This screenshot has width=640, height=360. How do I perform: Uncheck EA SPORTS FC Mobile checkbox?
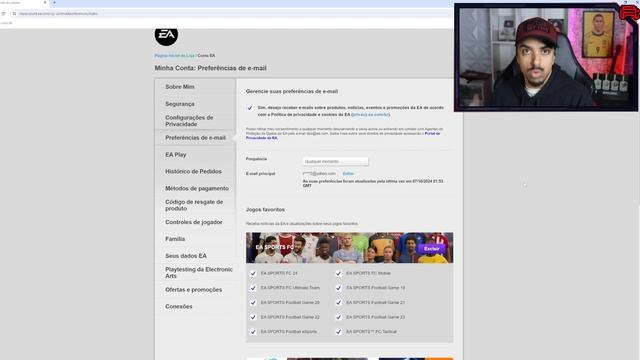(338, 273)
